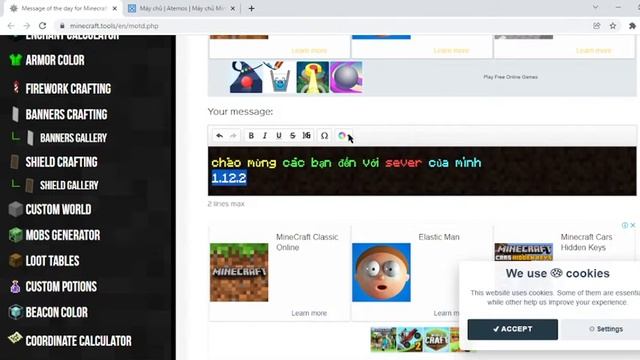Click the minecraft.tools address bar

[322, 26]
